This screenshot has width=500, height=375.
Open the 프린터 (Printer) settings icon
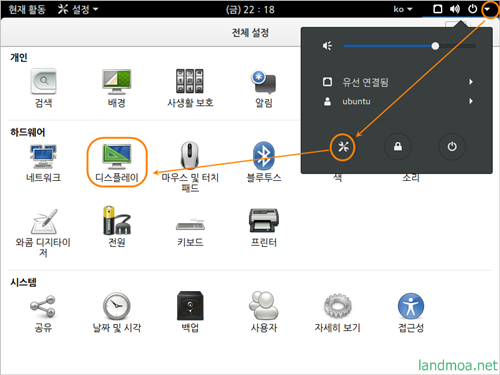point(264,221)
